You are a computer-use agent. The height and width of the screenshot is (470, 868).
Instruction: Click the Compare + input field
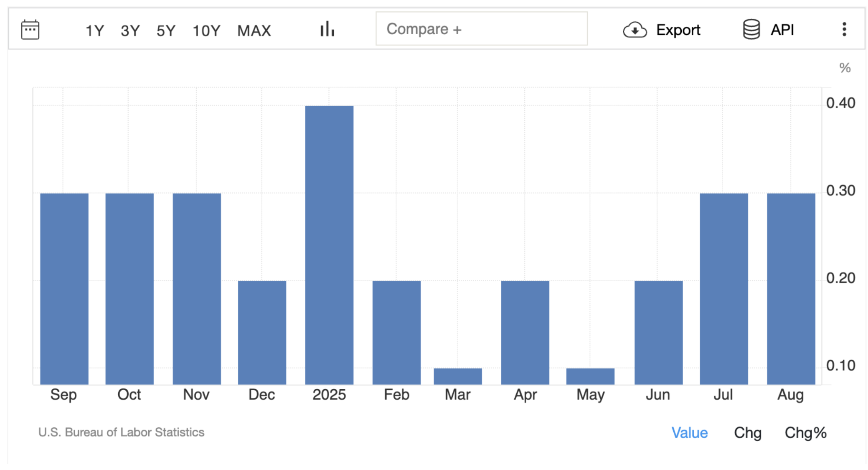point(481,29)
